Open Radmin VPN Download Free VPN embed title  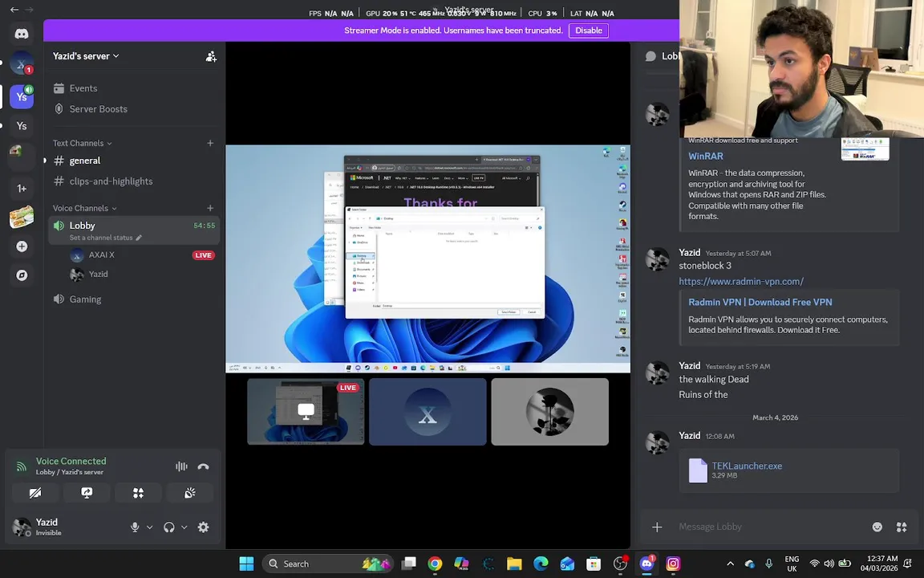pyautogui.click(x=760, y=302)
